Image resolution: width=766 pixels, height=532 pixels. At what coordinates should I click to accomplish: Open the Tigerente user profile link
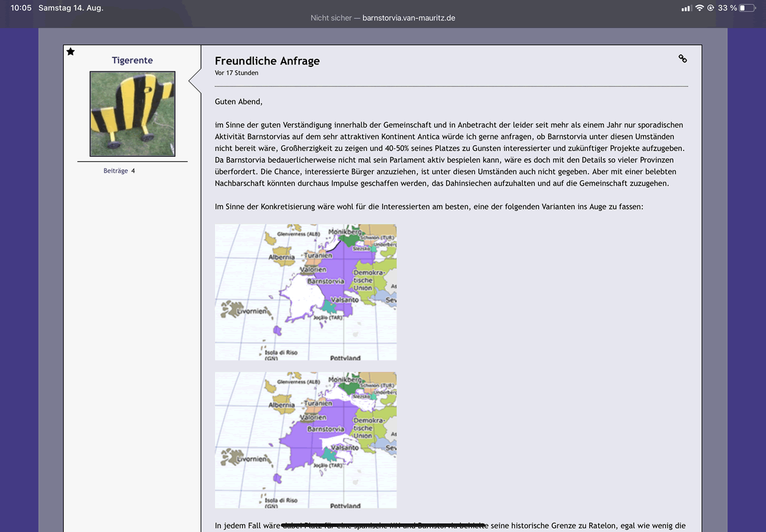tap(132, 61)
